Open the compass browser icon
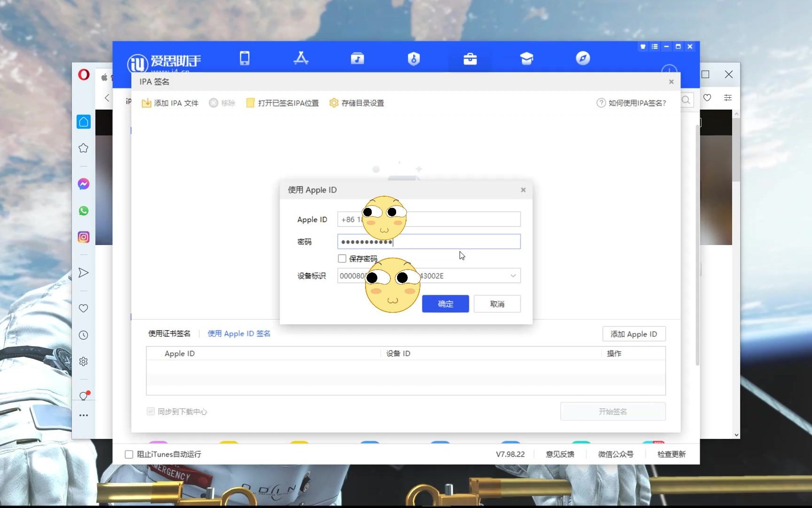 [583, 58]
